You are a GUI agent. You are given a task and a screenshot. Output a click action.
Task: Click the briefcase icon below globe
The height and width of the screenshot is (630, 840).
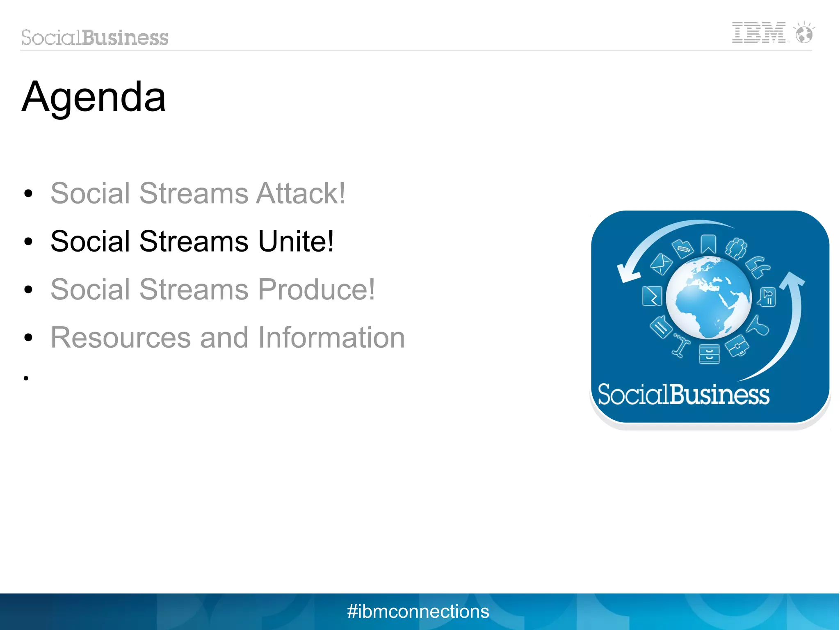[737, 346]
